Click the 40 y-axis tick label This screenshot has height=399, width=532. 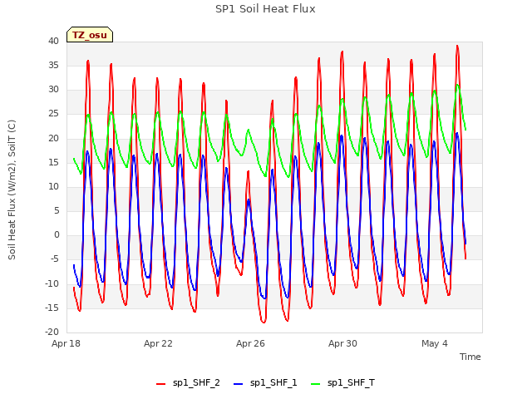click(53, 41)
